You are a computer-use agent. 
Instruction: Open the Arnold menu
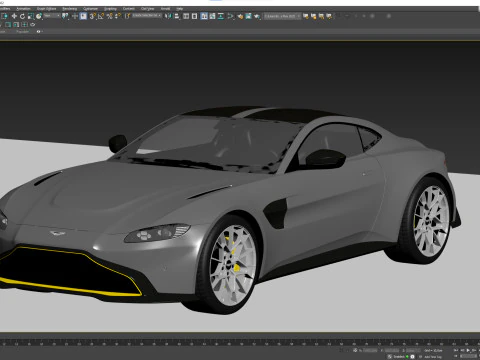tap(165, 9)
